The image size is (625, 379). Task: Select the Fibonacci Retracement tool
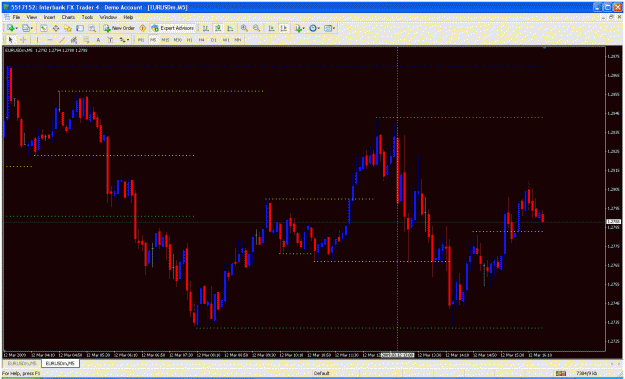[86, 40]
